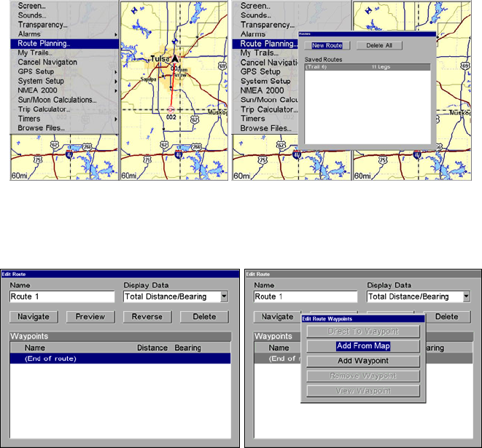Viewport: 482px width, 448px height.
Task: Click Delete in Edit Route window without popup
Action: 204,317
